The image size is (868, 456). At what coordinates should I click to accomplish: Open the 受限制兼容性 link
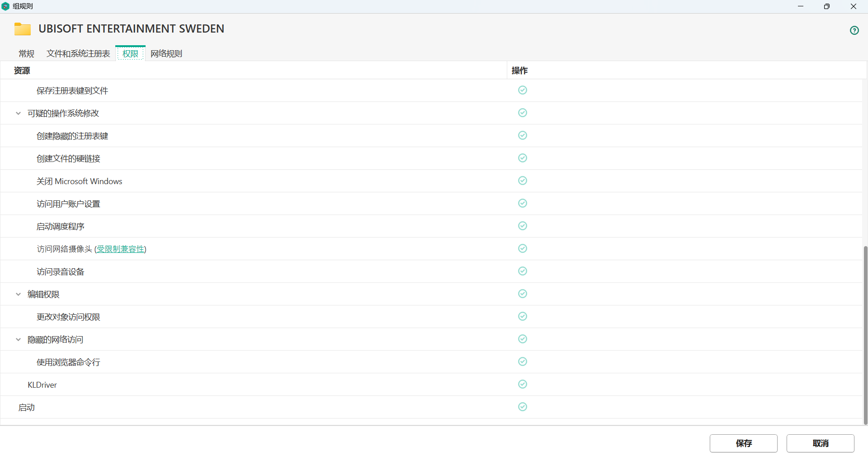click(x=120, y=249)
